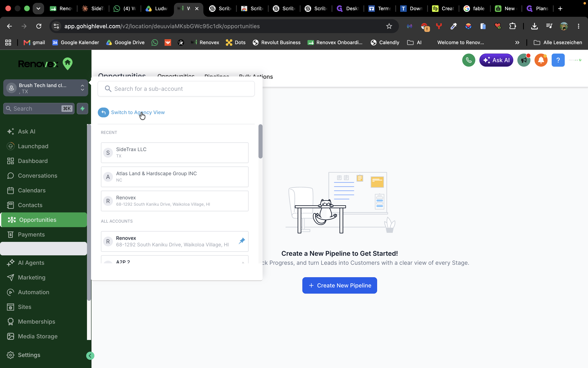Go to Dashboard
The height and width of the screenshot is (368, 588).
coord(44,161)
